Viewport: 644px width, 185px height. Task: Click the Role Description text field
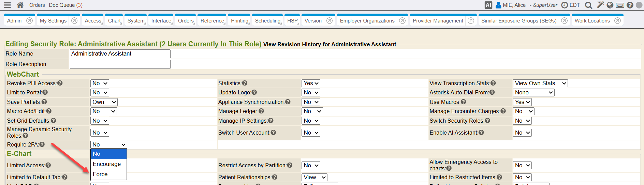[x=120, y=64]
